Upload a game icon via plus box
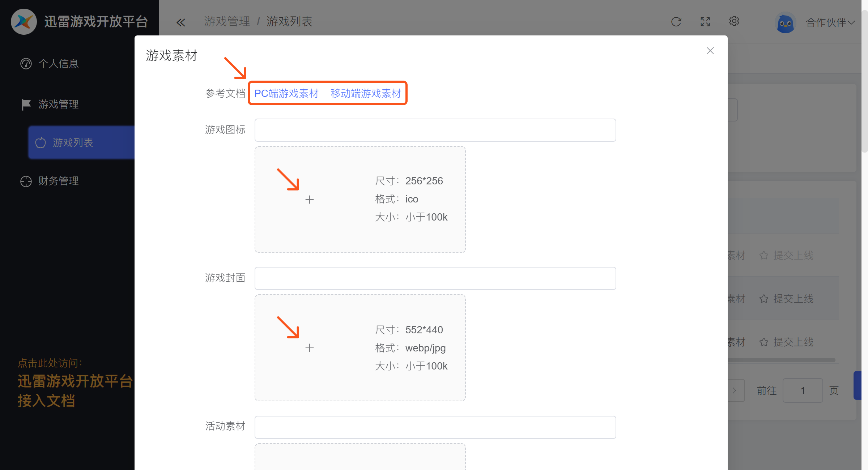 (360, 200)
